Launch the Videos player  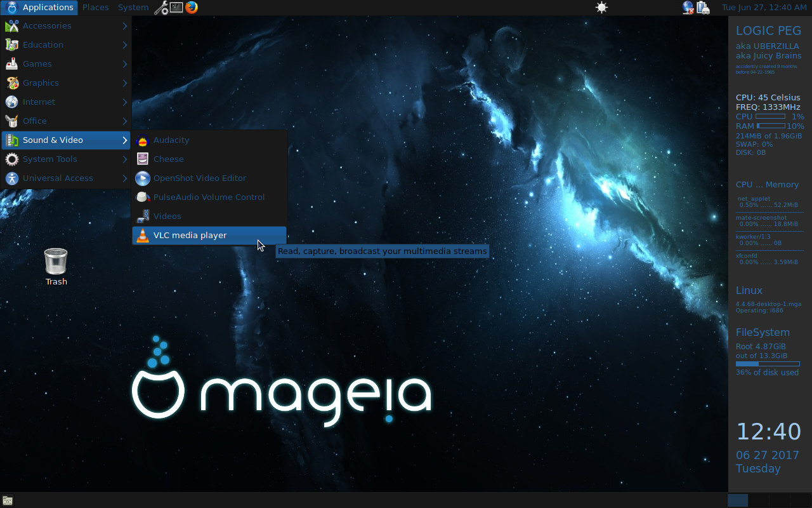click(x=209, y=217)
